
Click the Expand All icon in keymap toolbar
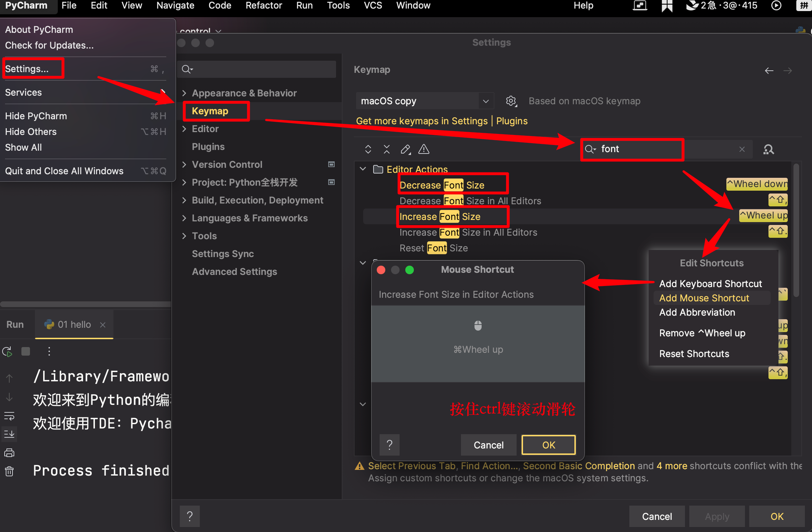pos(368,149)
